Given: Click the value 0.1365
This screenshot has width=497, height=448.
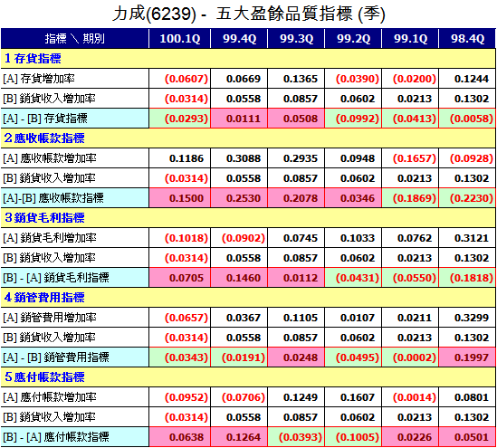Looking at the screenshot, I should click(x=301, y=79).
